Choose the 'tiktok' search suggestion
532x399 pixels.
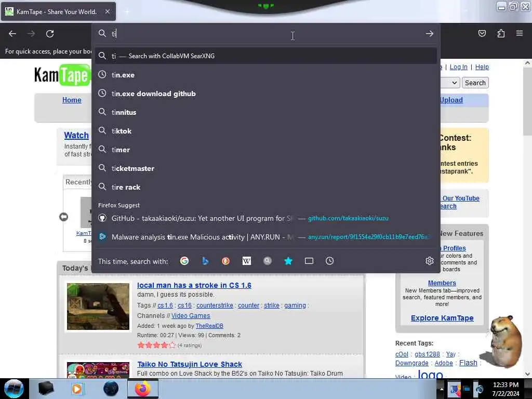(x=266, y=130)
